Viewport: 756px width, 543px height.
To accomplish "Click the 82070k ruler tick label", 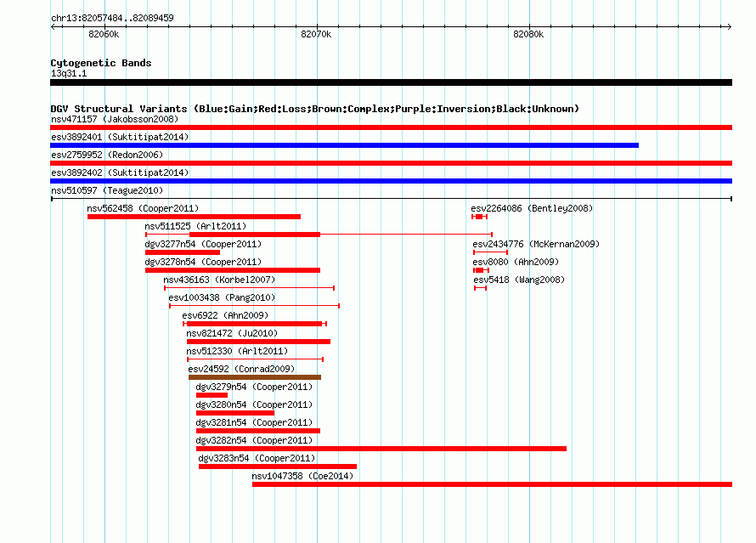I will [x=316, y=34].
